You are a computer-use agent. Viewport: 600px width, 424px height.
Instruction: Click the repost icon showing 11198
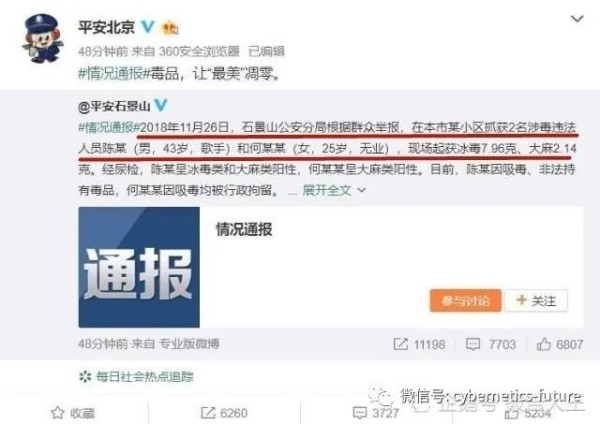tap(419, 344)
